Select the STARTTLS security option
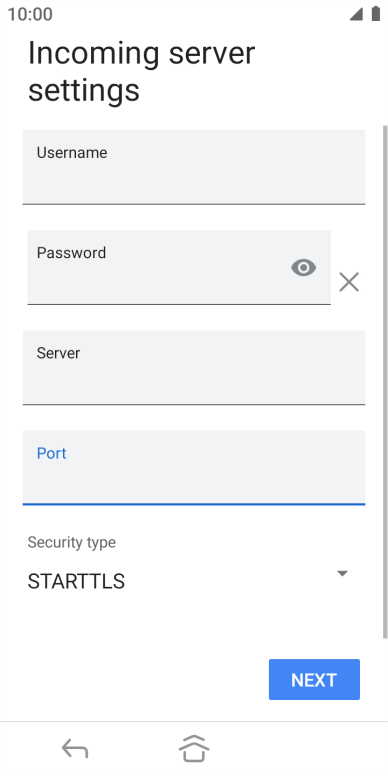This screenshot has height=776, width=388. click(76, 582)
